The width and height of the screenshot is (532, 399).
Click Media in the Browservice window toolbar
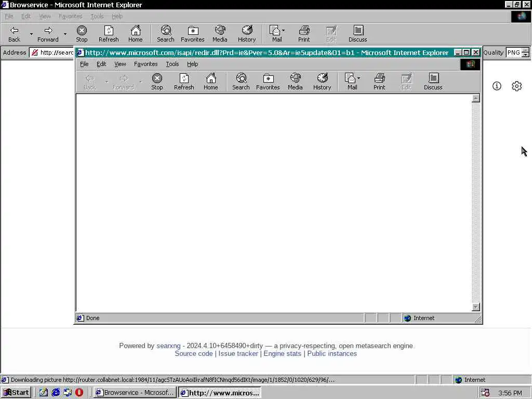coord(220,34)
